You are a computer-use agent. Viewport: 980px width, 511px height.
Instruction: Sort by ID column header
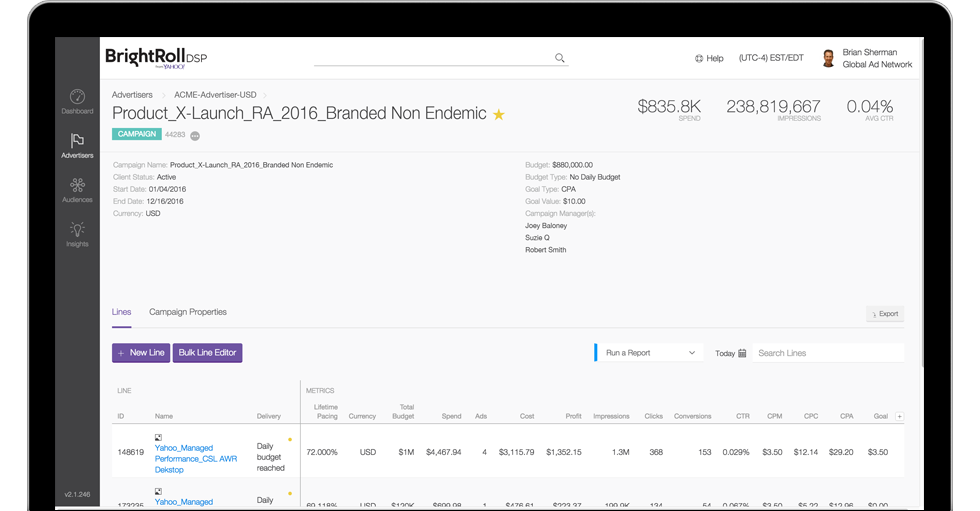click(121, 416)
